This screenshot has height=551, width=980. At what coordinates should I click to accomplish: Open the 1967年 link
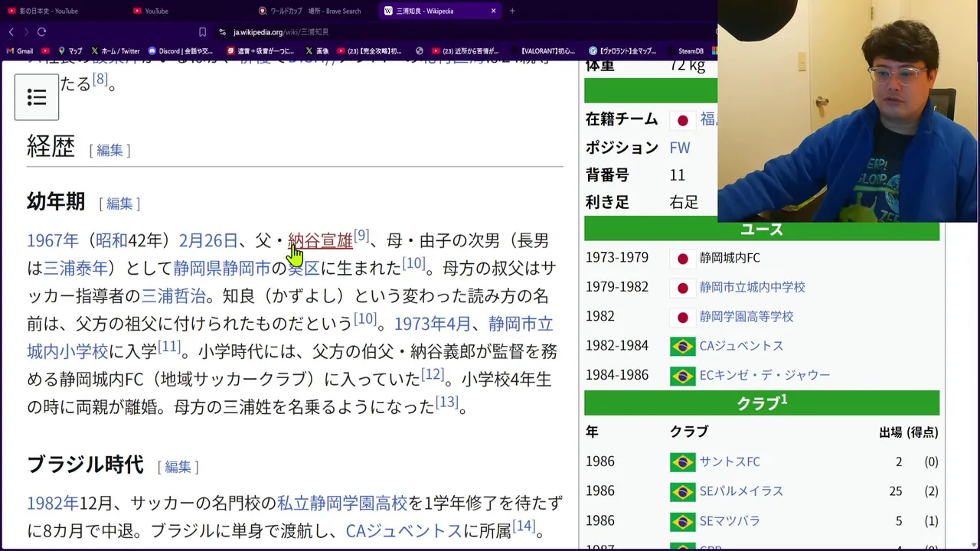[53, 240]
